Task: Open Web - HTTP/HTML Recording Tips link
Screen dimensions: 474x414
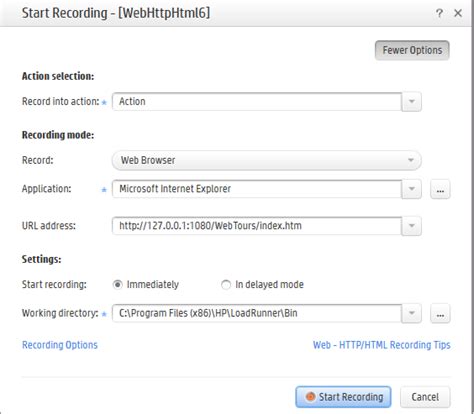Action: click(x=382, y=345)
